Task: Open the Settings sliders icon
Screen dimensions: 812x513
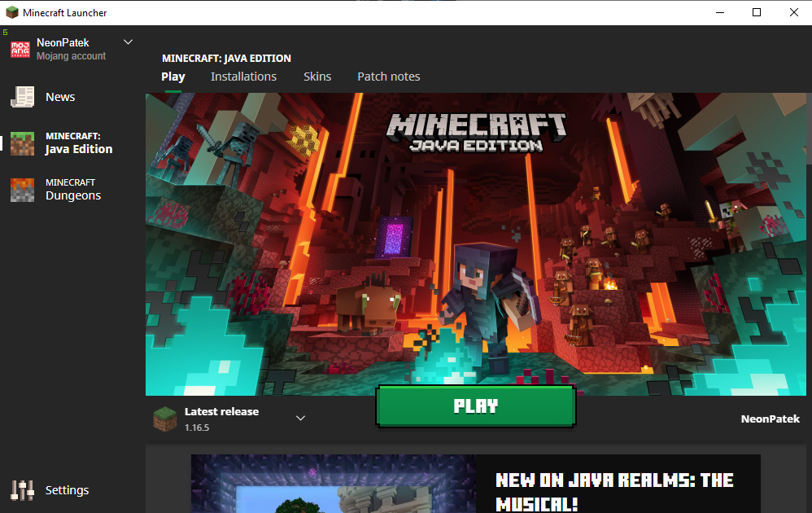Action: [22, 489]
